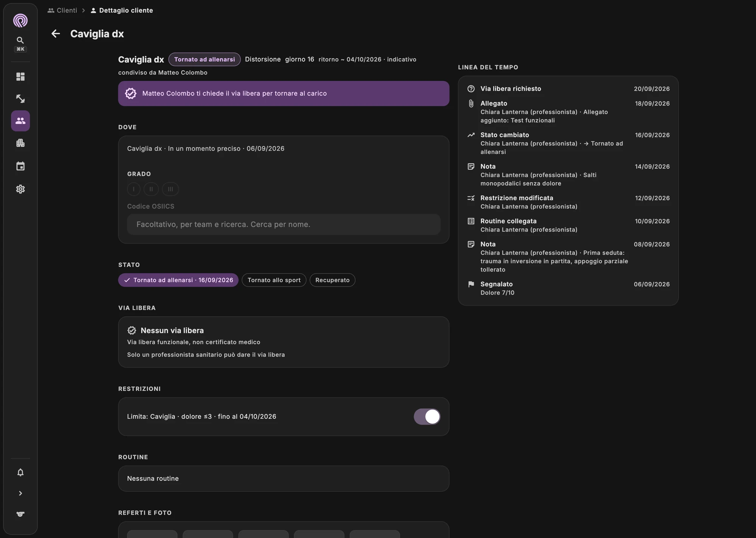Open the search icon in sidebar
756x538 pixels.
tap(20, 40)
